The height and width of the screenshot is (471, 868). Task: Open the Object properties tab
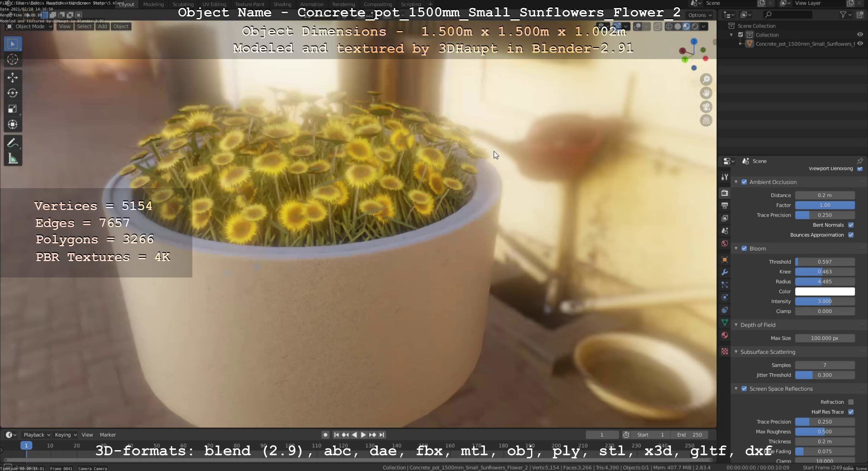[725, 259]
